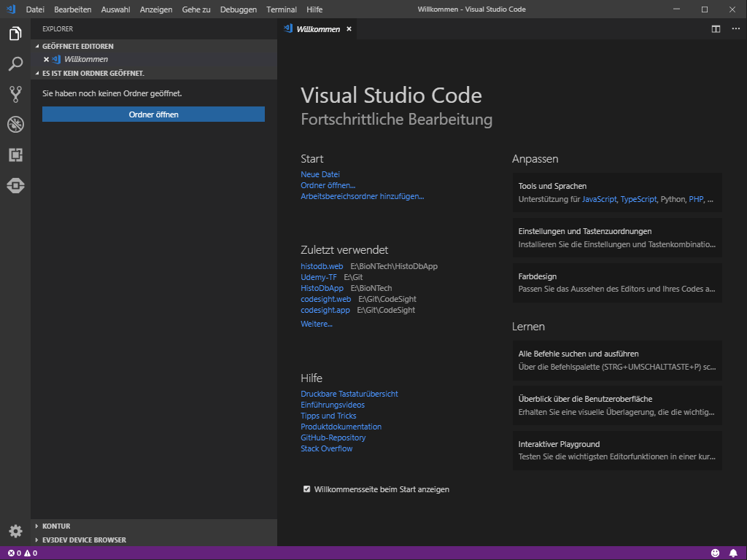The image size is (747, 560).
Task: Open recent project histodb.web
Action: [x=322, y=266]
